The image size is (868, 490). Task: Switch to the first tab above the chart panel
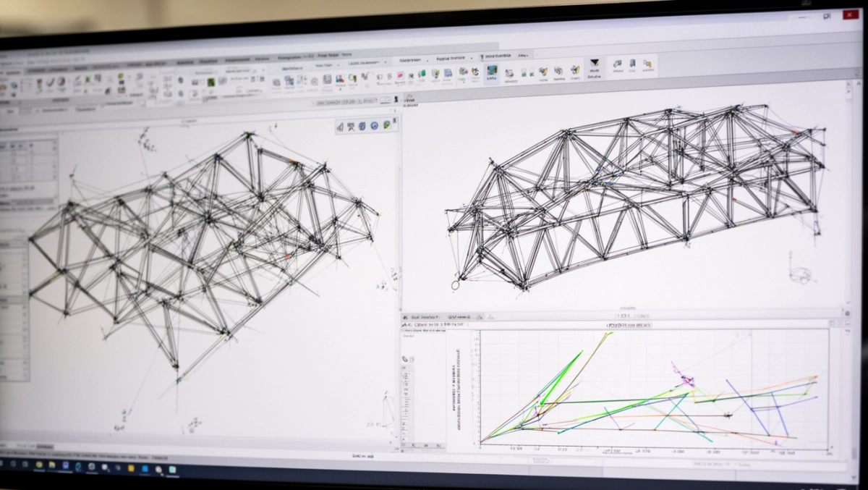click(x=425, y=317)
